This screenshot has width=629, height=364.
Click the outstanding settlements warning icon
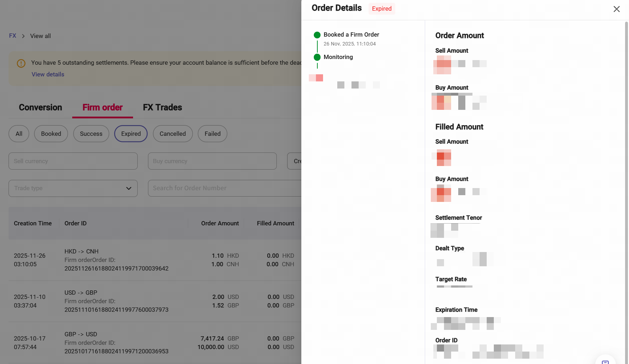coord(21,63)
